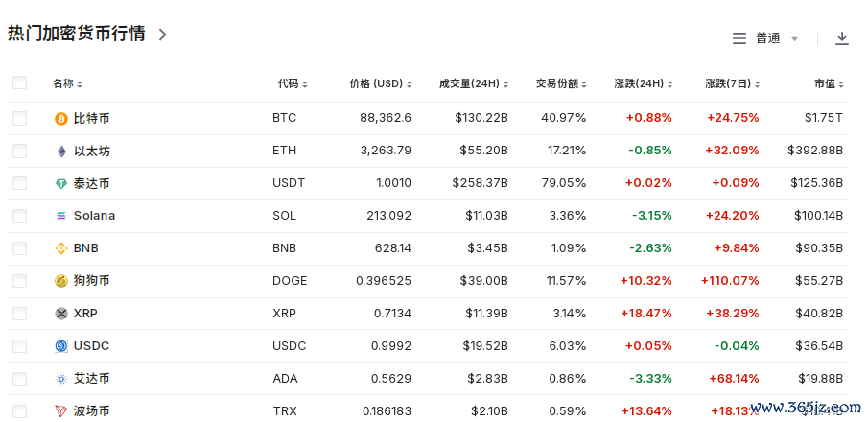This screenshot has width=868, height=422.
Task: Open the 普通 view mode dropdown
Action: pyautogui.click(x=777, y=38)
